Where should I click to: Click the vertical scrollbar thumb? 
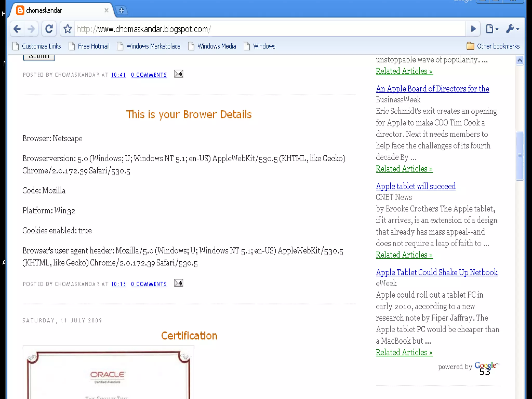[520, 156]
